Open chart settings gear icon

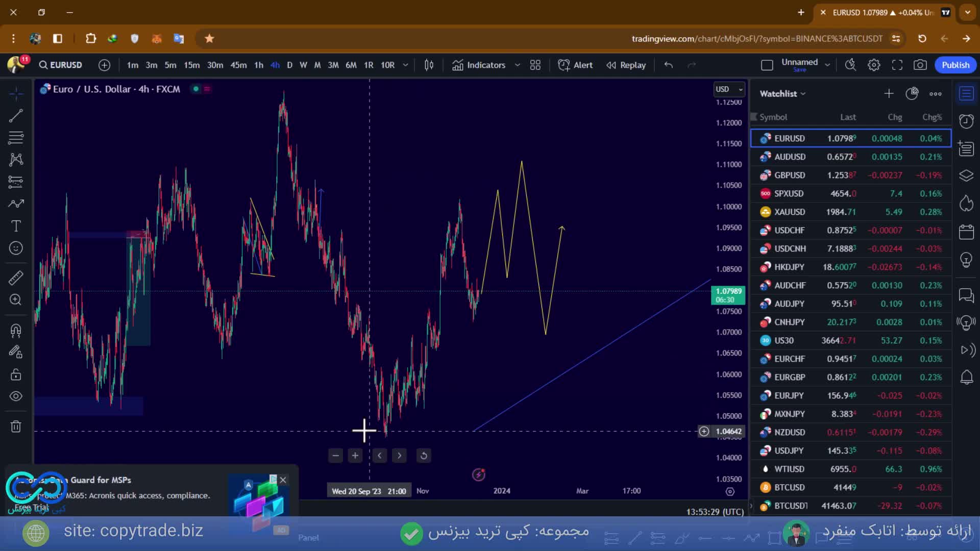tap(874, 65)
